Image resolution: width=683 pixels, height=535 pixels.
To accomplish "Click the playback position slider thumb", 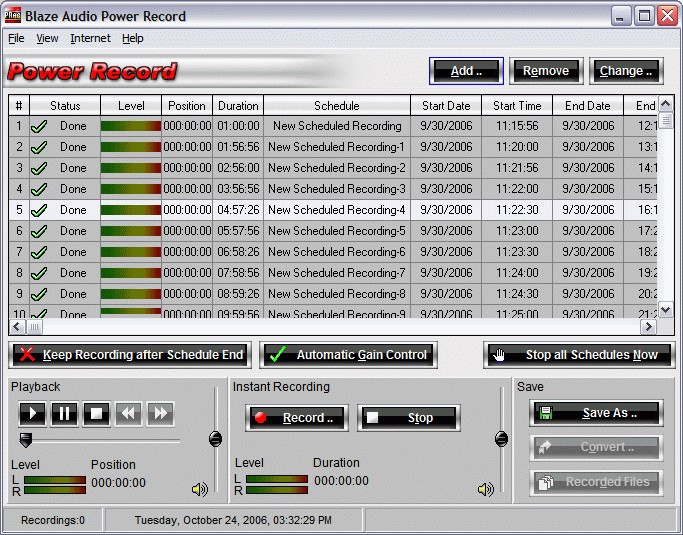I will pyautogui.click(x=26, y=440).
